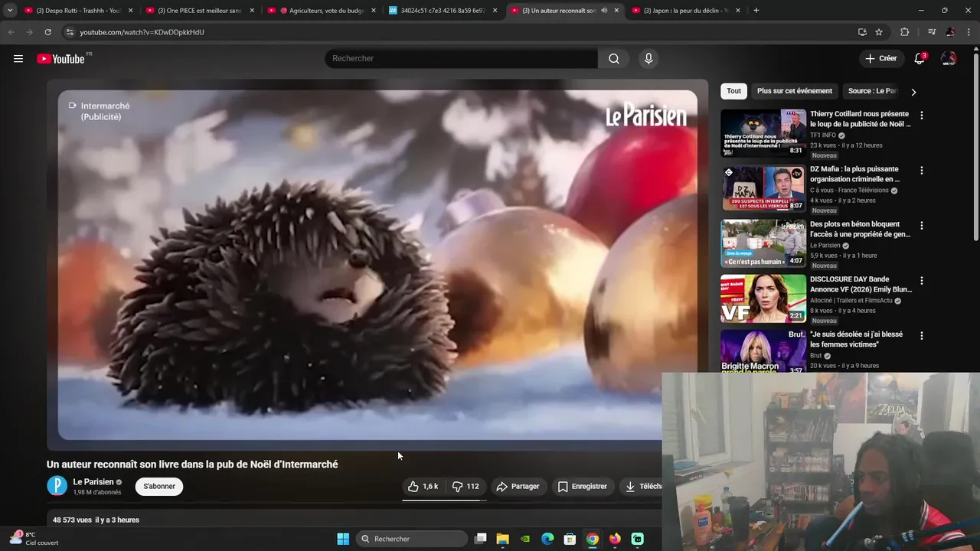Switch to the 34024c51 tab
This screenshot has width=980, height=551.
(444, 11)
